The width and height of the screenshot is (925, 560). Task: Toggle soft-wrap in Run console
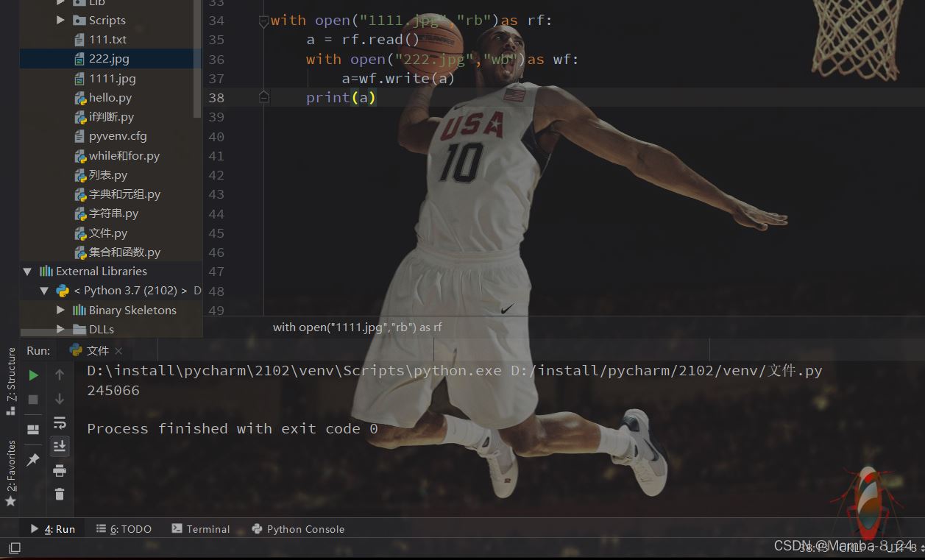[x=60, y=422]
